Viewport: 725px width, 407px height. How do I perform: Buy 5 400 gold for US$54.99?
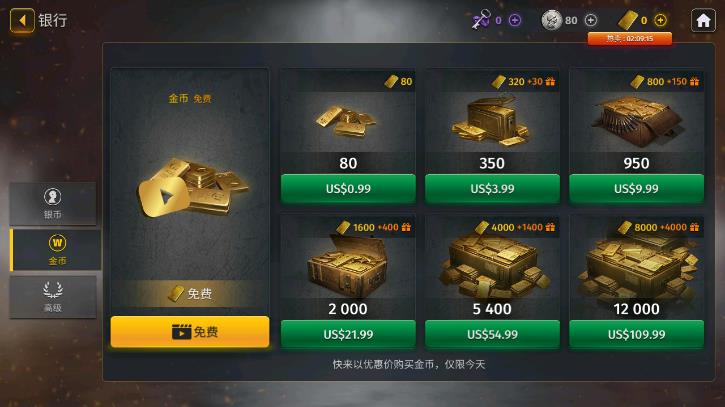pos(492,334)
